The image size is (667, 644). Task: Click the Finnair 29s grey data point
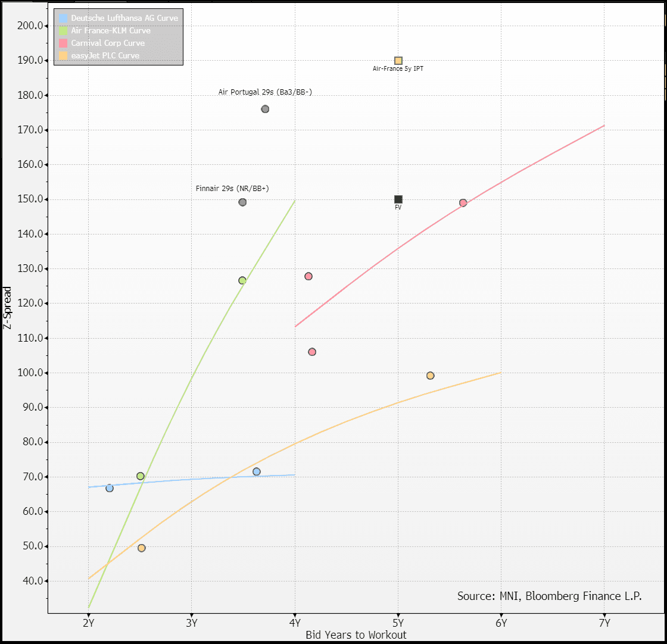242,202
